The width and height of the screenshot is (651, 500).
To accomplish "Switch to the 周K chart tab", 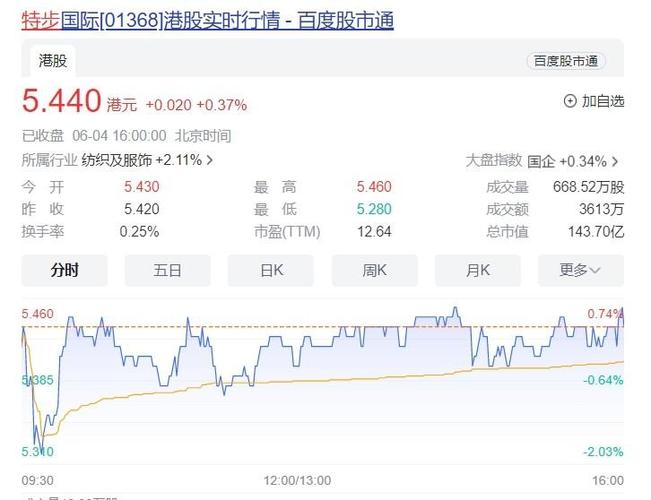I will (374, 270).
